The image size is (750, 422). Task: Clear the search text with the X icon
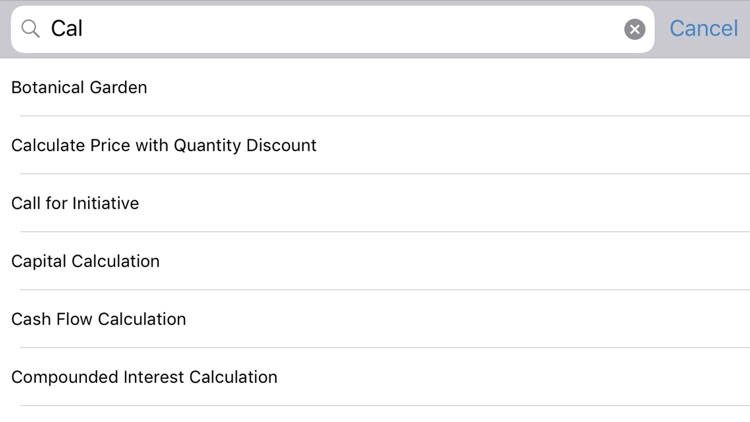coord(634,29)
